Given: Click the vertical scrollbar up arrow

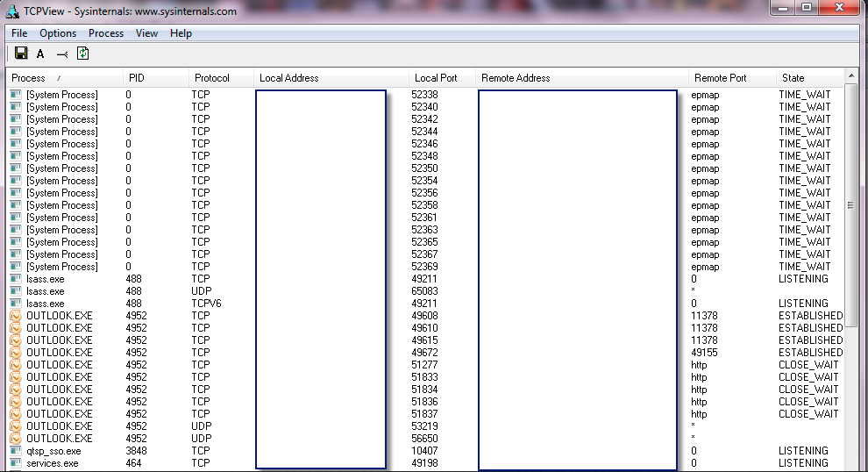Looking at the screenshot, I should coord(850,75).
